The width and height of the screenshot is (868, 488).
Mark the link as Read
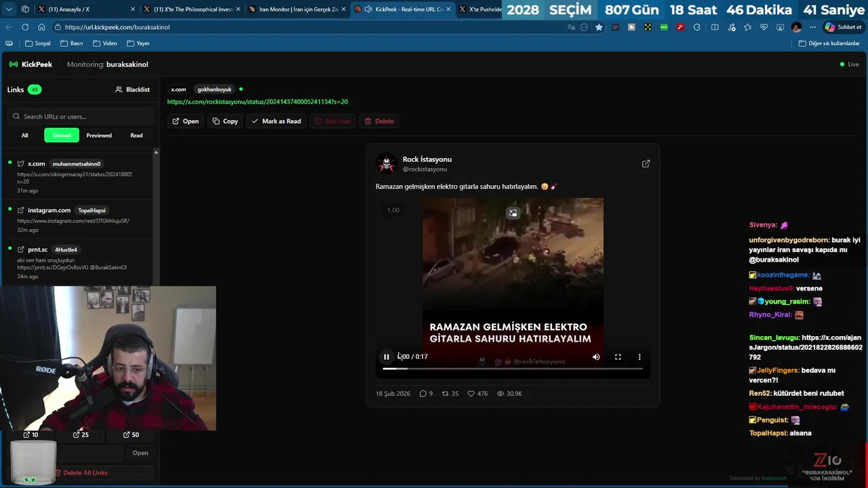(x=276, y=121)
